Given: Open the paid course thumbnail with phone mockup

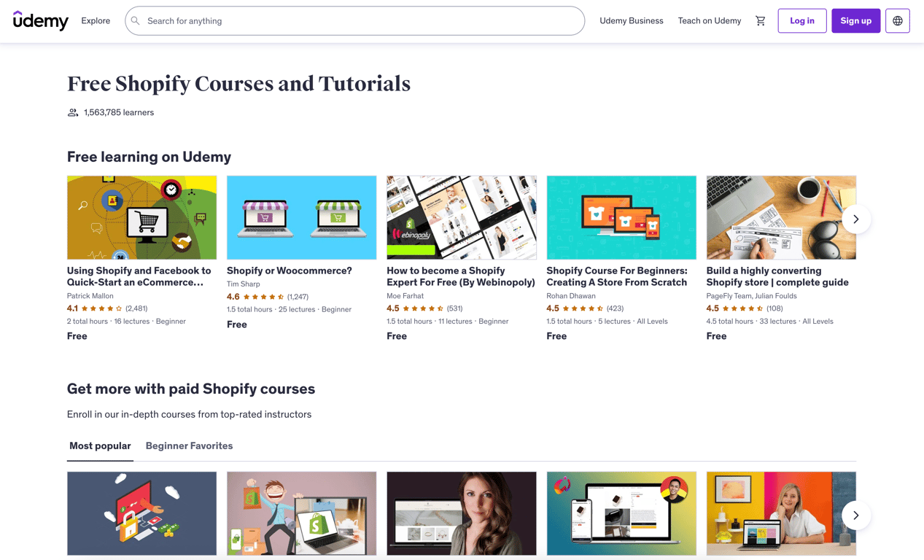Looking at the screenshot, I should [x=621, y=513].
